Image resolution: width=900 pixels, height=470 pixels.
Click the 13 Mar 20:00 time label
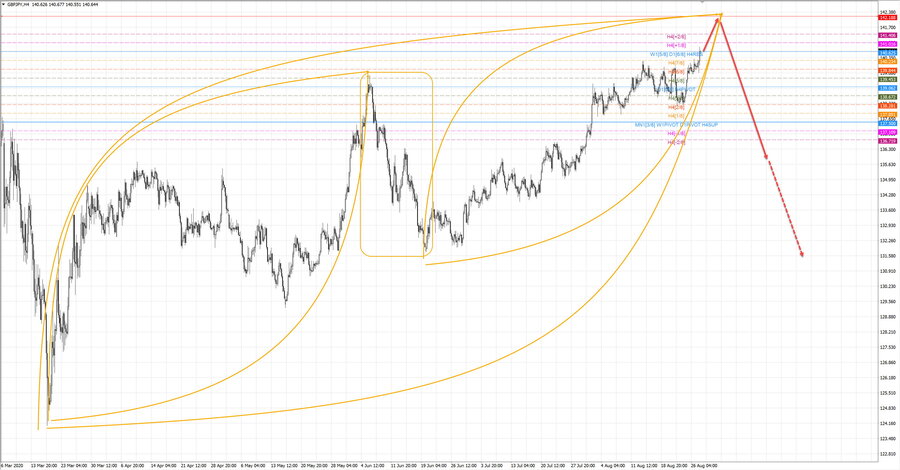pos(44,465)
